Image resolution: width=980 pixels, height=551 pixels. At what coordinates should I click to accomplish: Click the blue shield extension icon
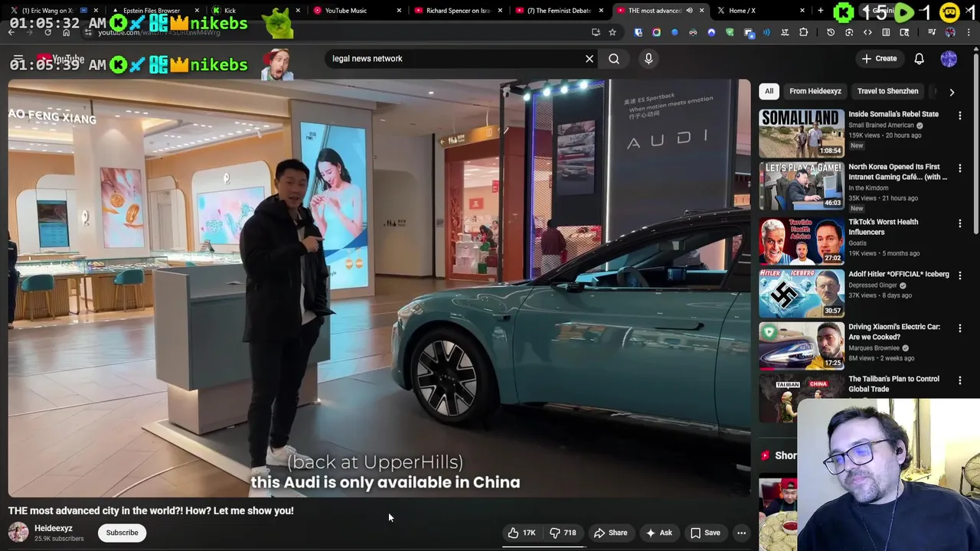coord(638,32)
